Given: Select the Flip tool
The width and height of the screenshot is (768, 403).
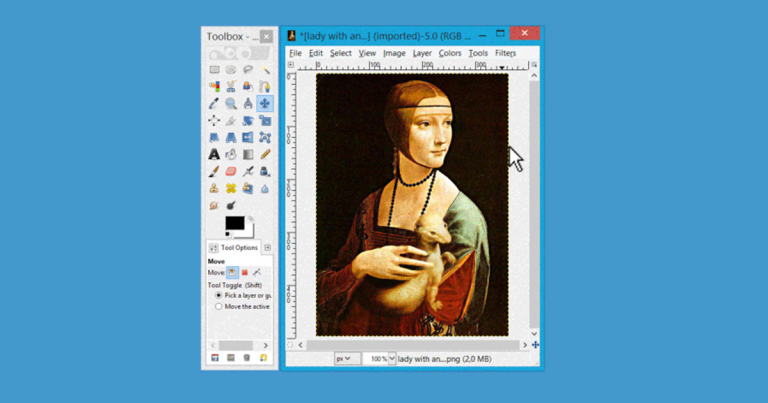Looking at the screenshot, I should point(248,138).
